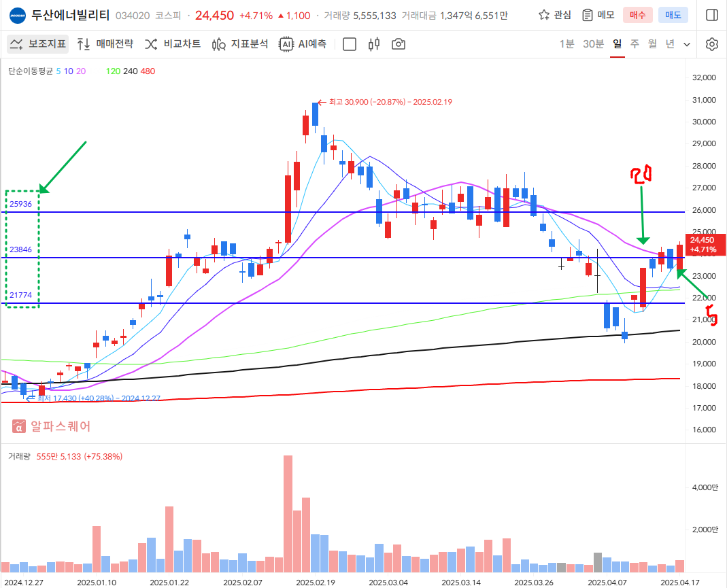Open 비교차트 comparison chart
The height and width of the screenshot is (588, 727).
[173, 44]
